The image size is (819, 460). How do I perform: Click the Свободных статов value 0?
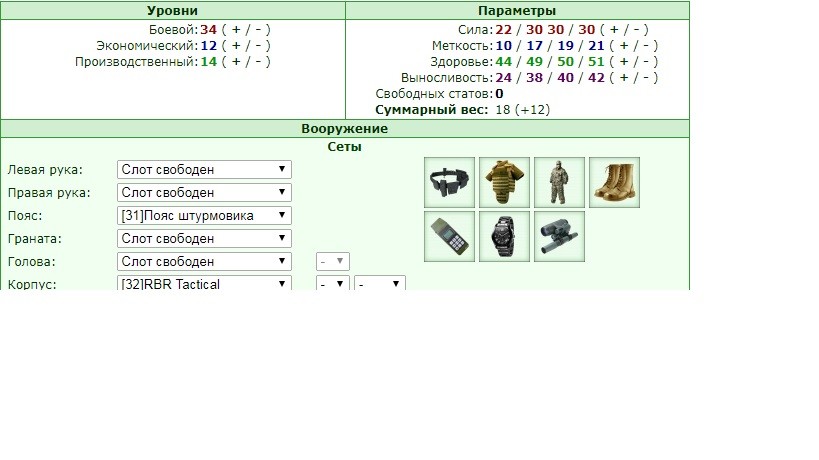499,94
